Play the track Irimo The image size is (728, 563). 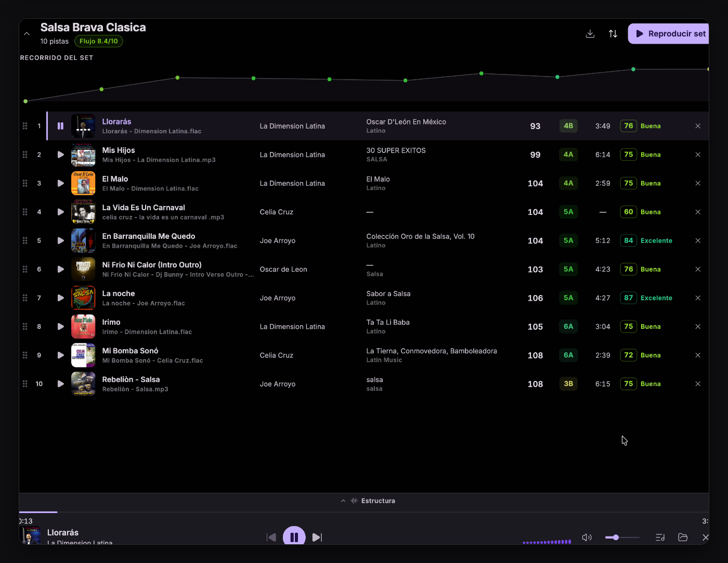click(60, 326)
